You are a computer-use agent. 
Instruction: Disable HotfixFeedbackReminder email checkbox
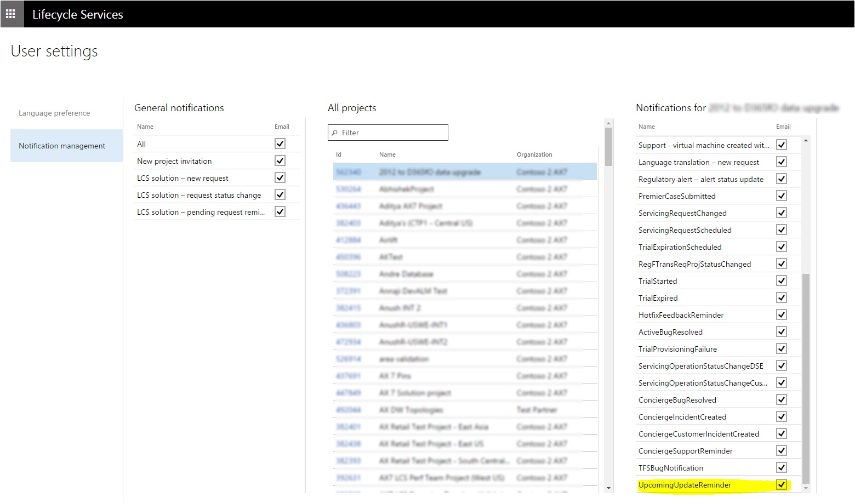(x=782, y=314)
